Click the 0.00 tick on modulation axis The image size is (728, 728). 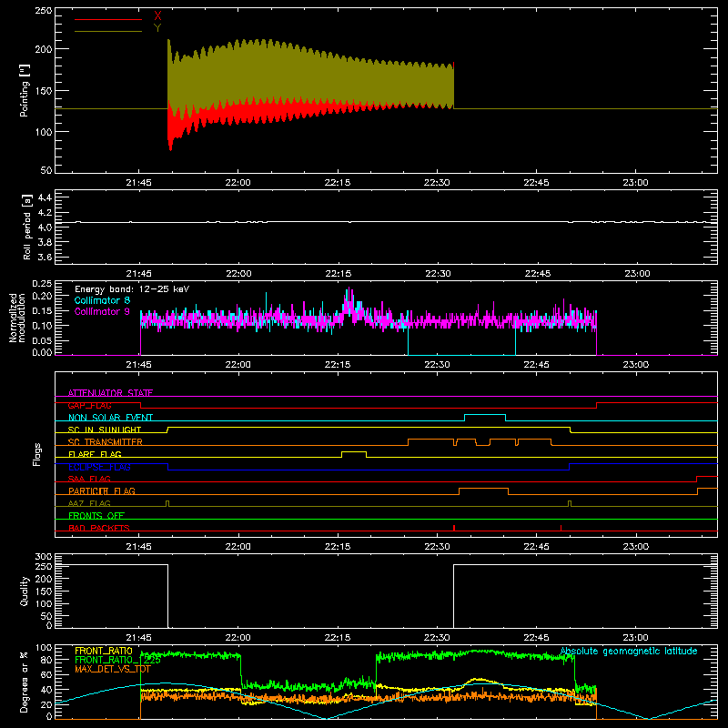click(42, 352)
